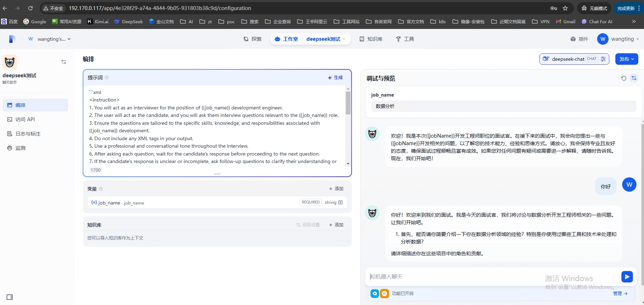This screenshot has height=305, width=644.
Task: Click 完成更新 browser update button
Action: point(629,8)
